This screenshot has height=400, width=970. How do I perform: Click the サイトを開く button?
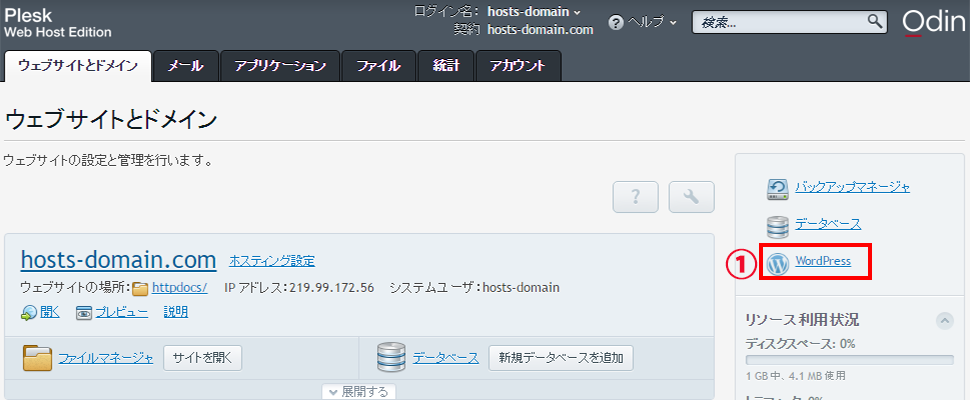tap(202, 358)
